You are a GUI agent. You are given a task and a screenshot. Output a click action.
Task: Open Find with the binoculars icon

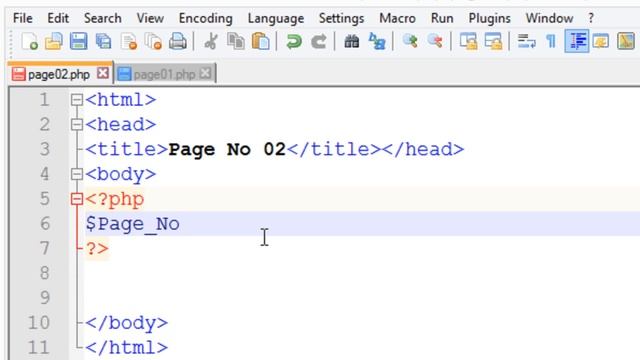click(x=351, y=42)
